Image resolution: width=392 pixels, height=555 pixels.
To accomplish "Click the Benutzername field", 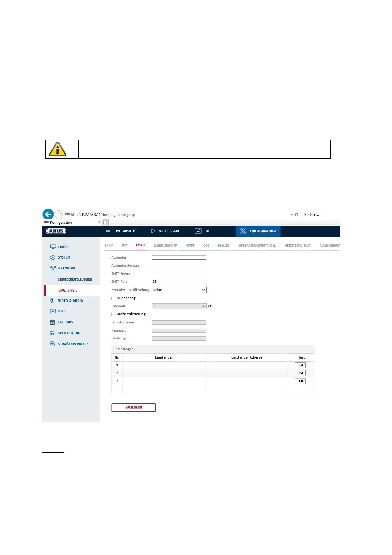I will pyautogui.click(x=179, y=322).
